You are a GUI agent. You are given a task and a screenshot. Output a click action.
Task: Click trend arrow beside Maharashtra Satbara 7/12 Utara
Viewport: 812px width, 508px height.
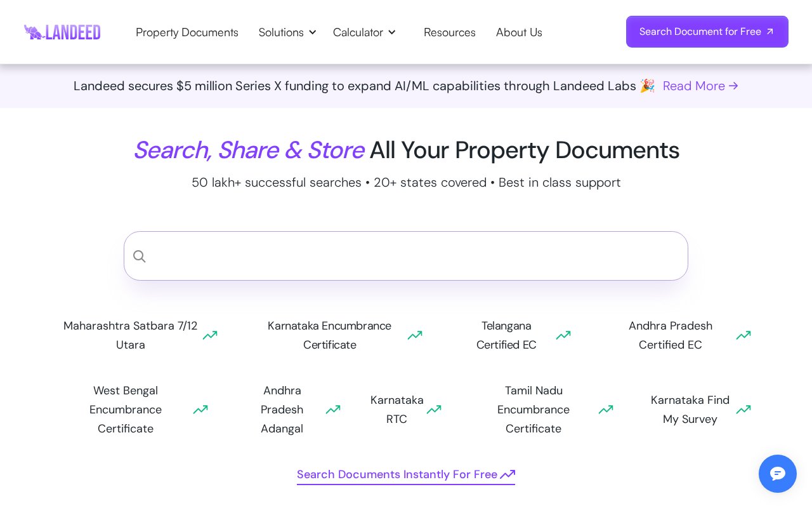(210, 335)
